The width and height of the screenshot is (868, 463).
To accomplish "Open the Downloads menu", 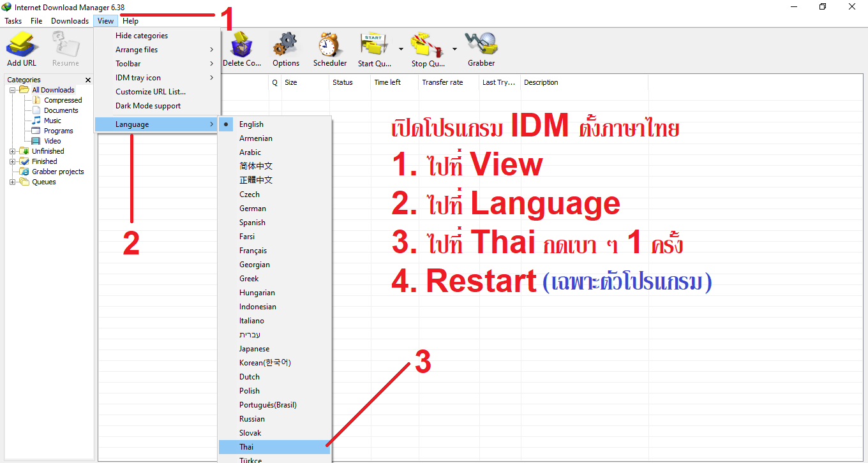I will coord(70,21).
